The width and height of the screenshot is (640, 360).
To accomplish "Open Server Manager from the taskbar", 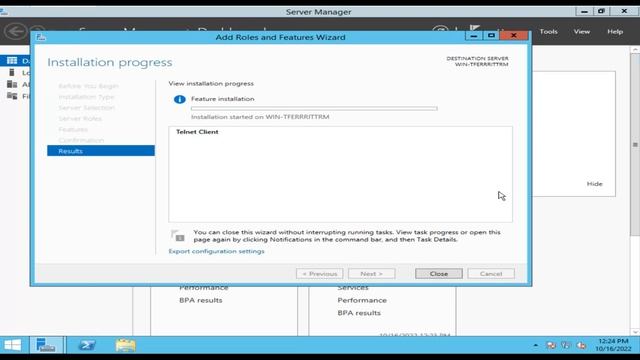I will click(x=46, y=345).
